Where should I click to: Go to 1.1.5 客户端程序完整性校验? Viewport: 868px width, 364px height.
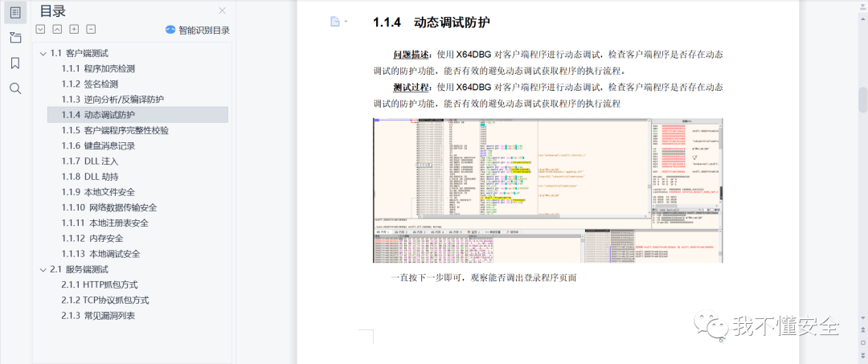[x=115, y=130]
